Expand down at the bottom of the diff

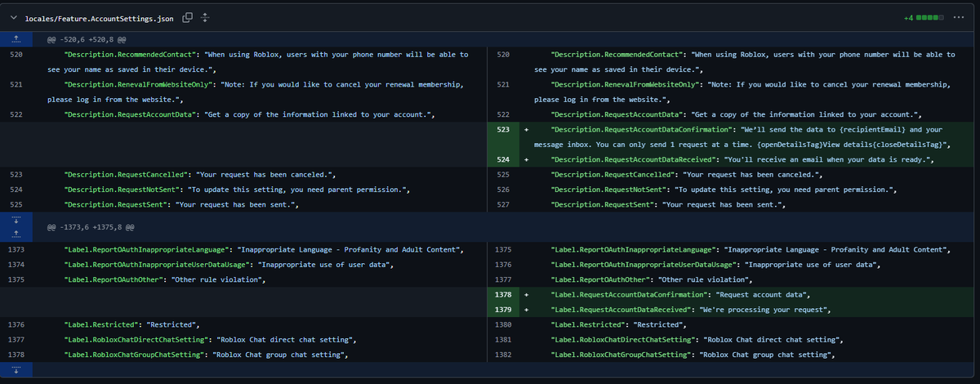[17, 369]
